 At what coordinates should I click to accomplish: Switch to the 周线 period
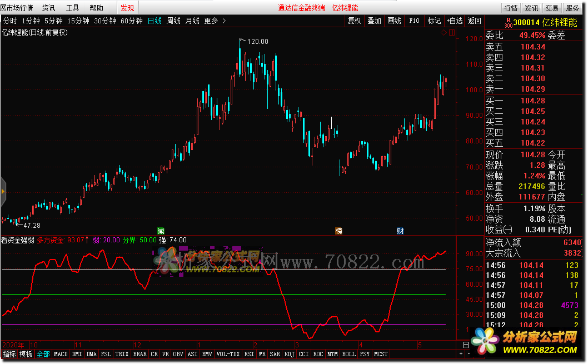click(173, 21)
